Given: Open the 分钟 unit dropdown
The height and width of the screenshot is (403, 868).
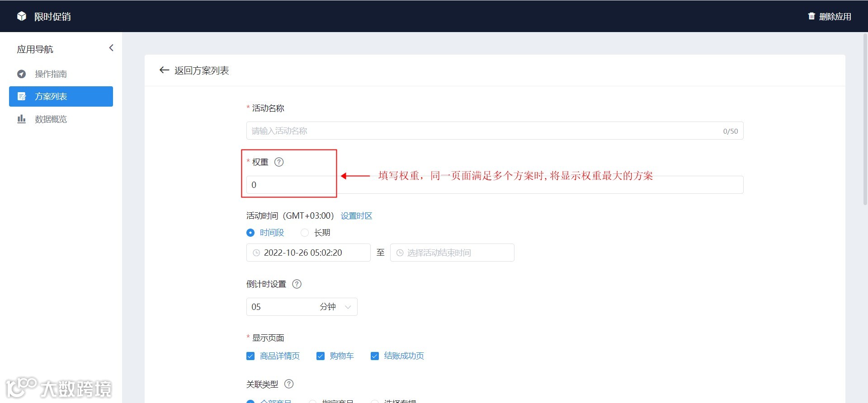Looking at the screenshot, I should (x=335, y=307).
